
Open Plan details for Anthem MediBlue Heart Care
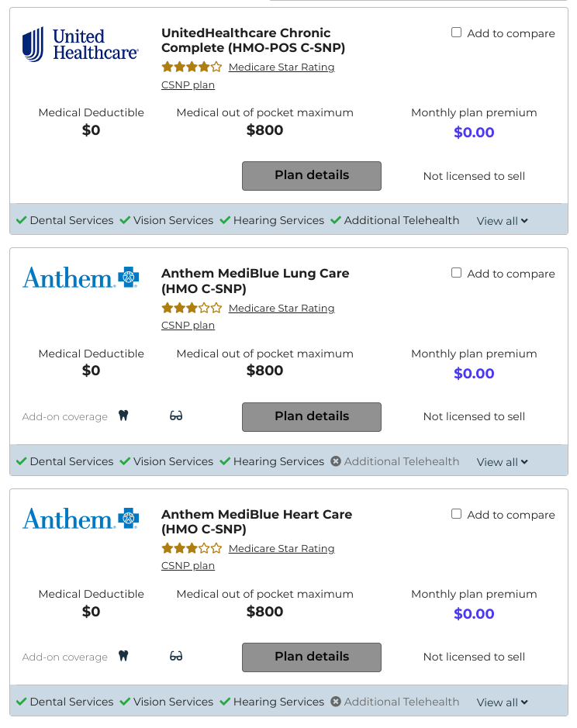pos(312,657)
